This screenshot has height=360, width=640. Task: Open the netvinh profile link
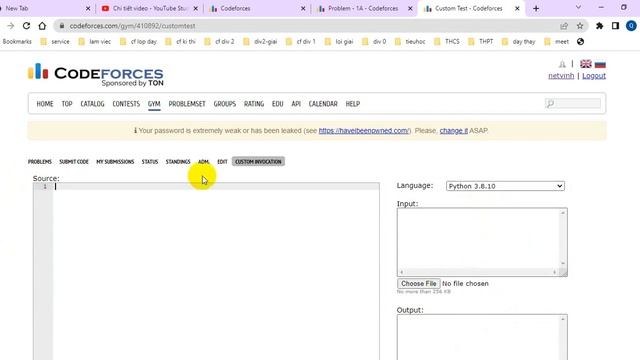coord(561,76)
